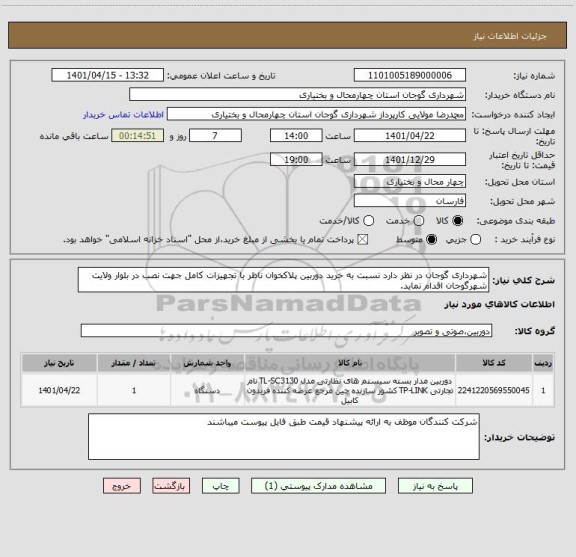The image size is (576, 557).
Task: Click the خروج exit button
Action: pos(122,486)
